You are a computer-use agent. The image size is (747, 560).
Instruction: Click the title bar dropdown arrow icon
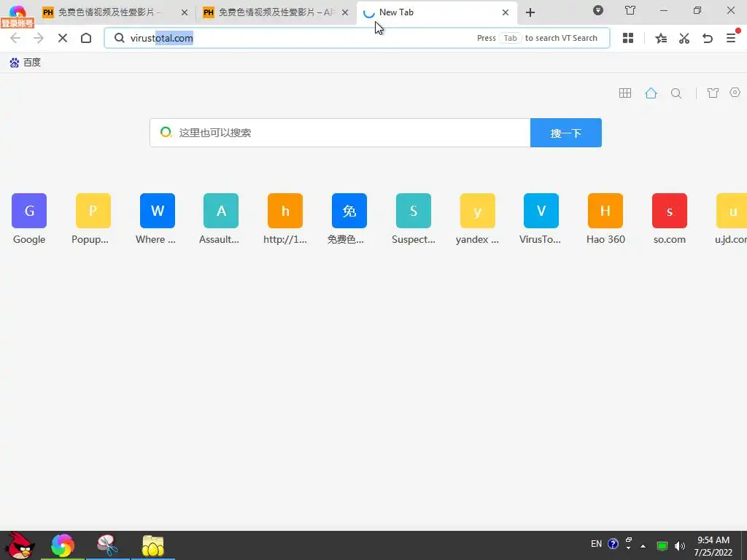click(x=598, y=10)
